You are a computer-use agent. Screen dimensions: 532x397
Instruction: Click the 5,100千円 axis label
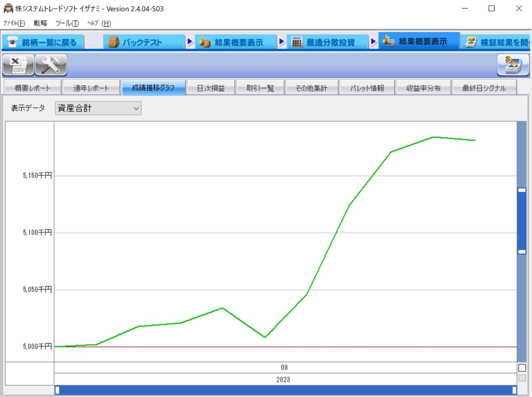(37, 233)
